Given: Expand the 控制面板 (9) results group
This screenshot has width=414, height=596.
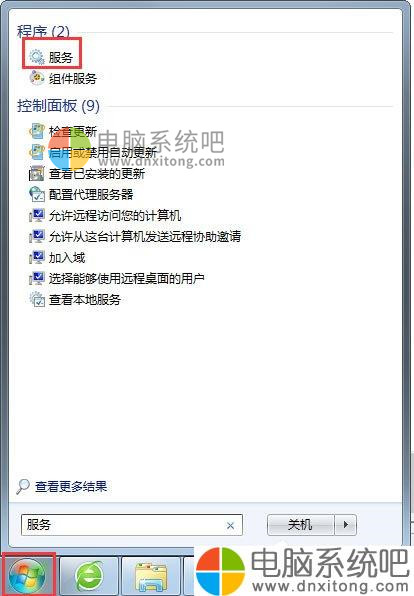Looking at the screenshot, I should (x=58, y=106).
